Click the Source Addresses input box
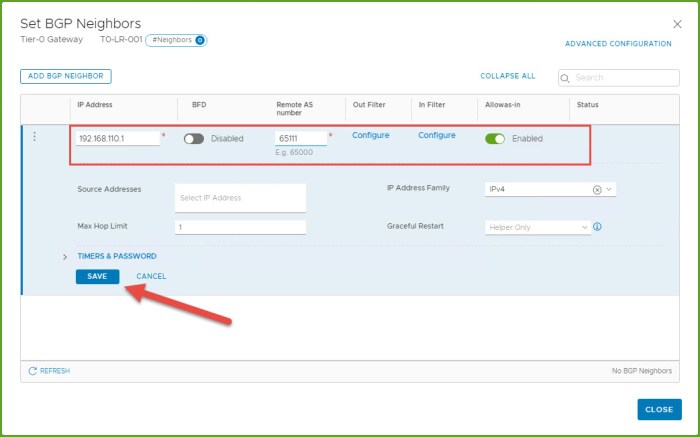This screenshot has height=437, width=700. pos(240,198)
